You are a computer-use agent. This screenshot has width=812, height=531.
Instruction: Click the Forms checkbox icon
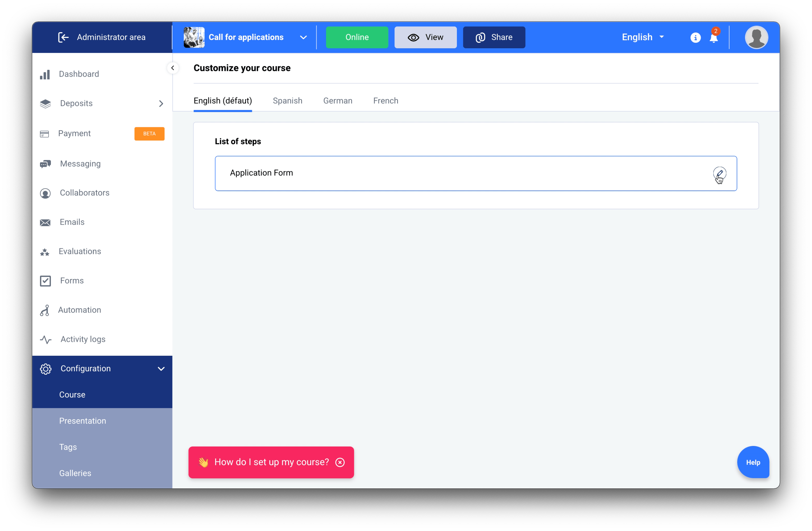click(x=45, y=281)
